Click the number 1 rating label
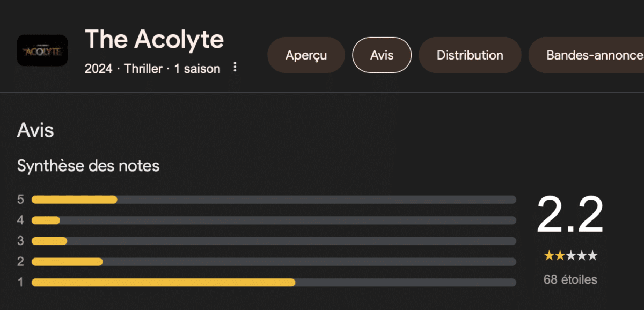The image size is (644, 310). [x=20, y=282]
